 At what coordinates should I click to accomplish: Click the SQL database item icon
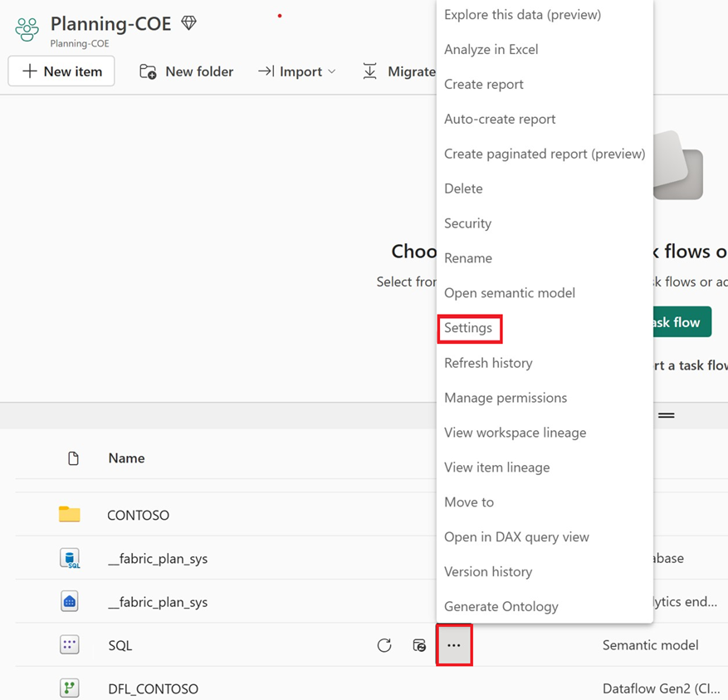[x=70, y=558]
